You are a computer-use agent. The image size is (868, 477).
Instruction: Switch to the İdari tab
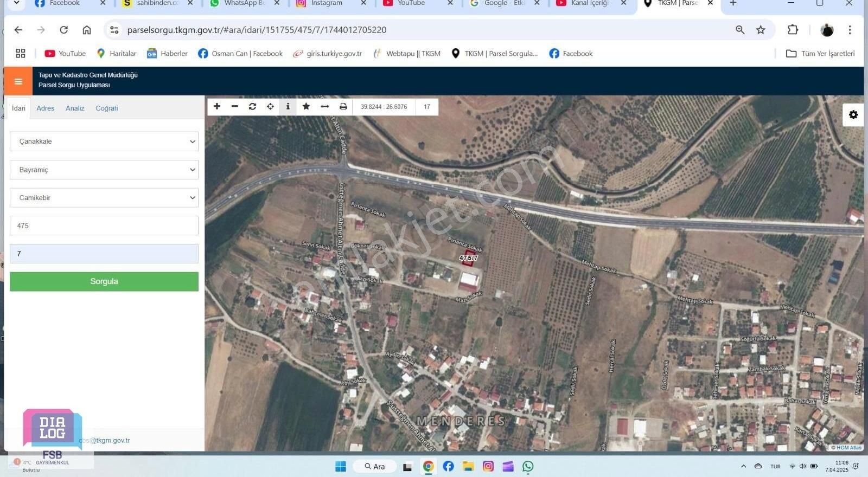click(18, 108)
